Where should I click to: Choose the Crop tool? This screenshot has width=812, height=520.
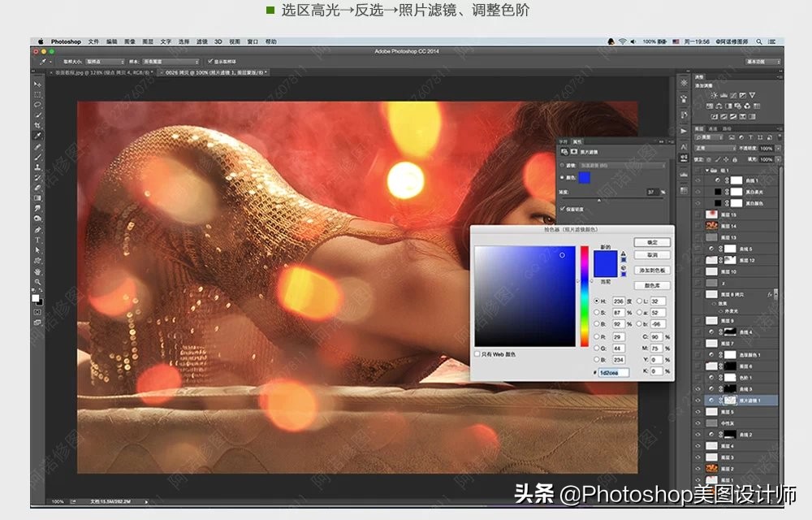(37, 126)
